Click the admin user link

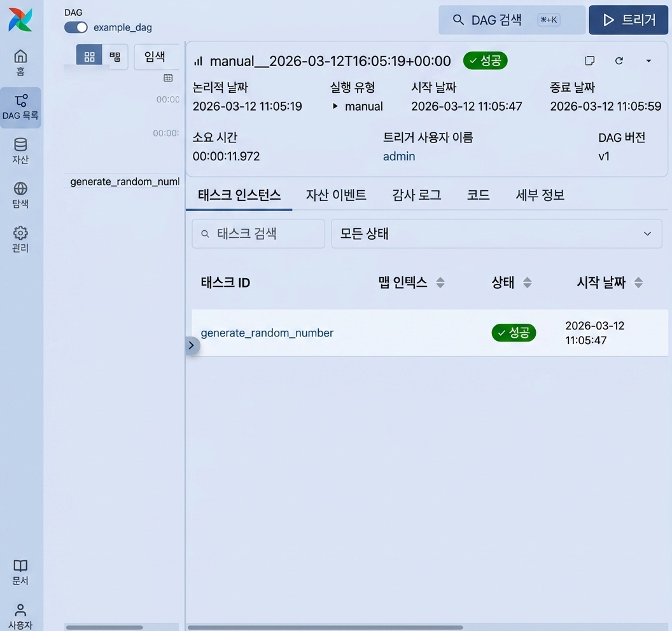pyautogui.click(x=399, y=156)
